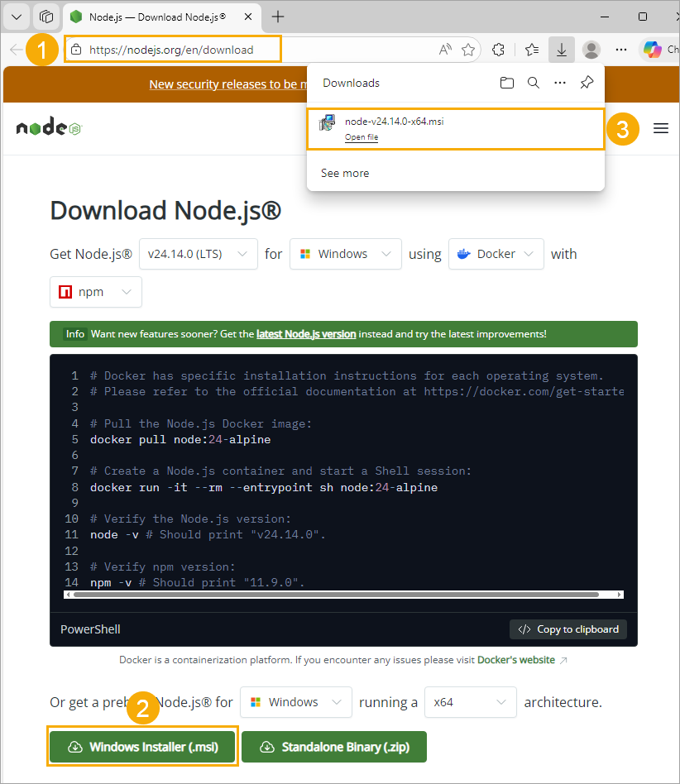Viewport: 680px width, 784px height.
Task: Expand the npm package manager dropdown
Action: pyautogui.click(x=95, y=292)
